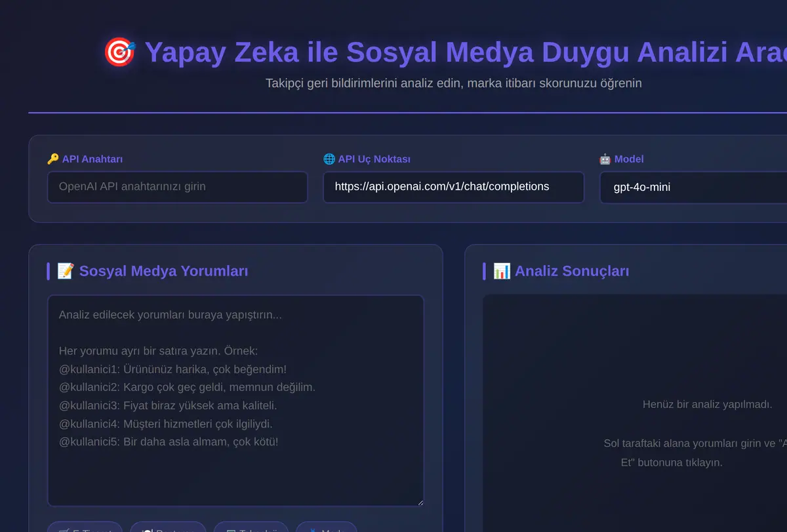Click the target dart icon in the title

[x=119, y=52]
